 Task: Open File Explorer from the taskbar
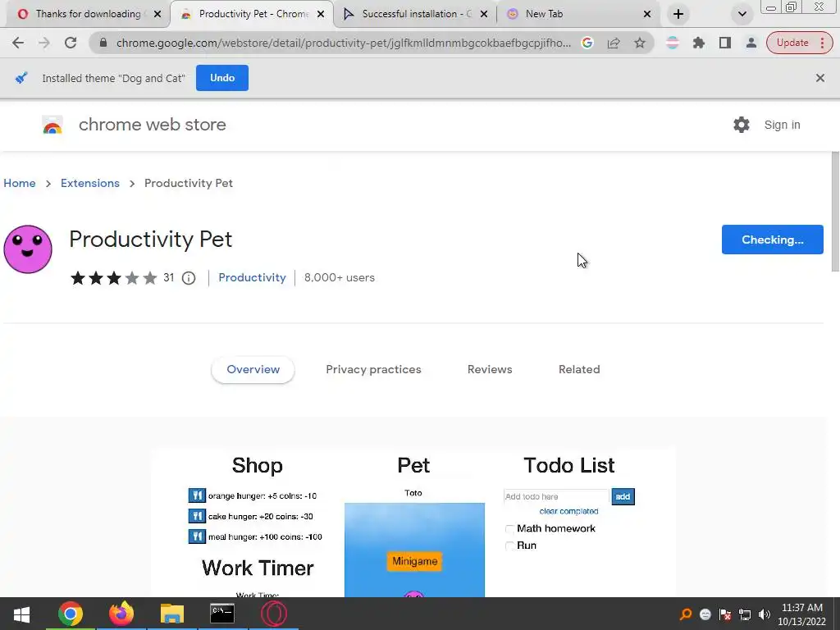pyautogui.click(x=172, y=614)
